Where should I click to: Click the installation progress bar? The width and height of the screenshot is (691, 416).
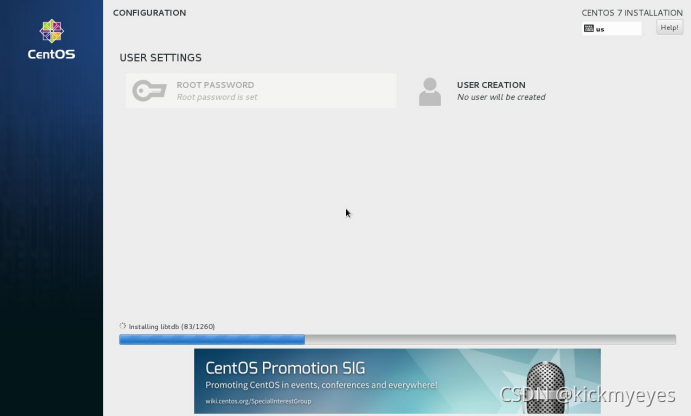(397, 339)
